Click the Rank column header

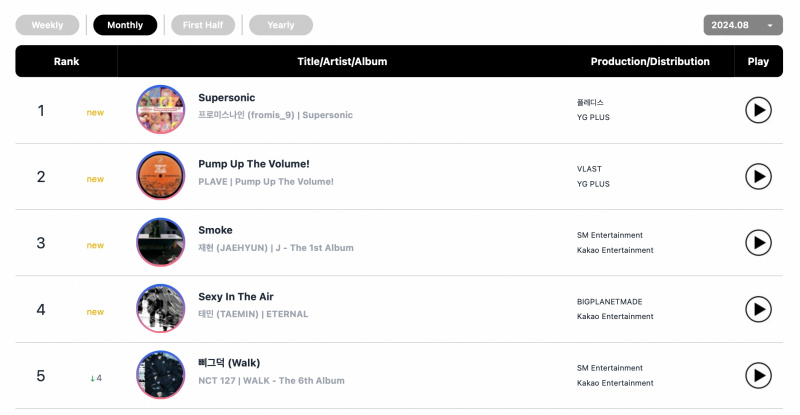click(x=66, y=61)
